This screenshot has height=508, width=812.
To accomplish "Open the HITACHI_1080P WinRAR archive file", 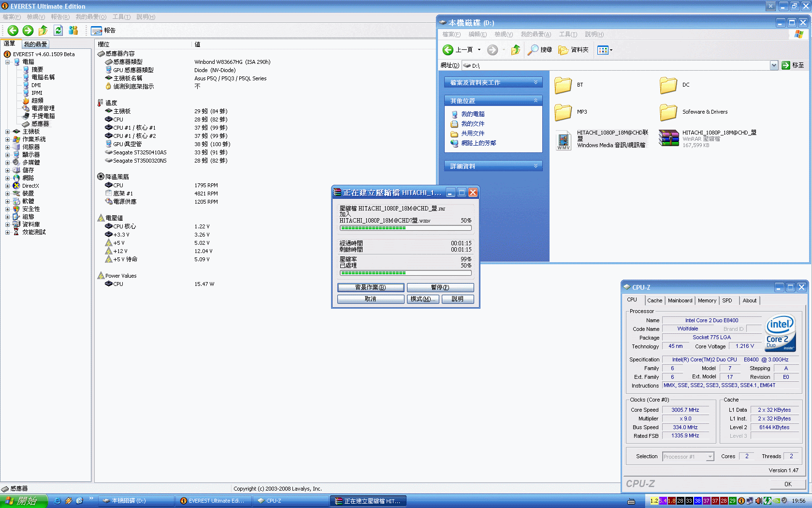I will click(669, 138).
